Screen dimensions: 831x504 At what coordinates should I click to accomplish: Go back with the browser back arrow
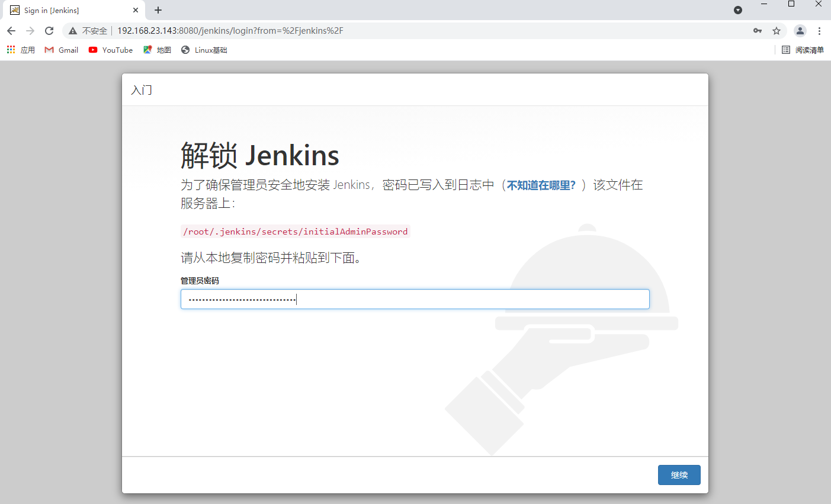[11, 31]
